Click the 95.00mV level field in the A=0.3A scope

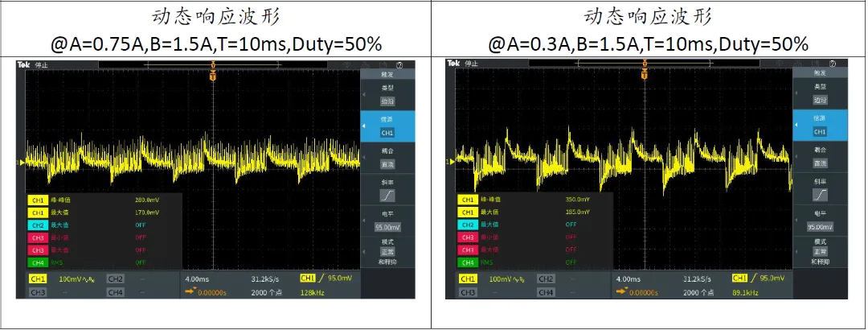(x=820, y=227)
